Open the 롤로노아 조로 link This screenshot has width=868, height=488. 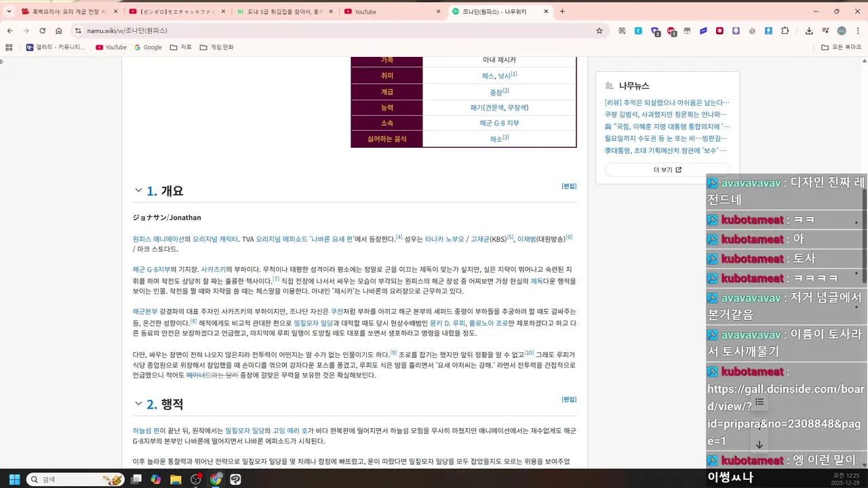pyautogui.click(x=488, y=323)
